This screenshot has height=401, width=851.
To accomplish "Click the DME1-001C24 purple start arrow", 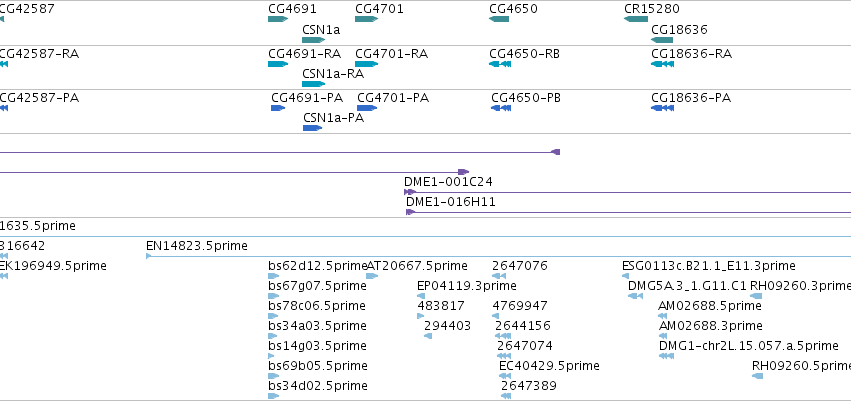I will (x=410, y=192).
